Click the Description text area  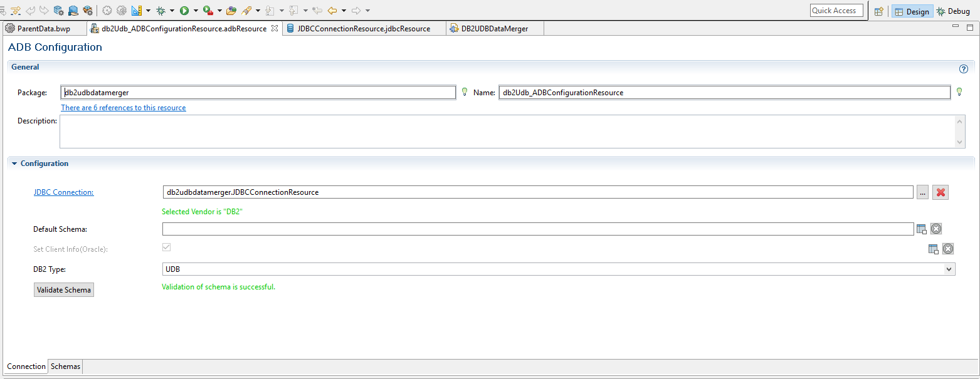point(508,132)
